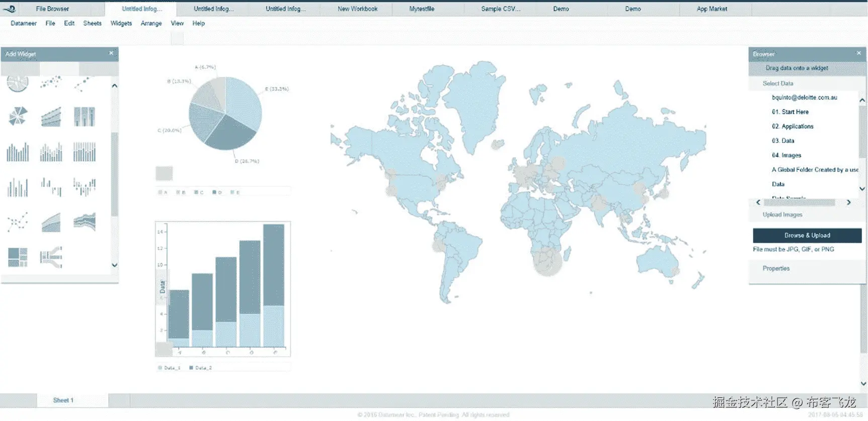The height and width of the screenshot is (421, 868).
Task: Add the grouped bar chart widget
Action: pyautogui.click(x=18, y=152)
